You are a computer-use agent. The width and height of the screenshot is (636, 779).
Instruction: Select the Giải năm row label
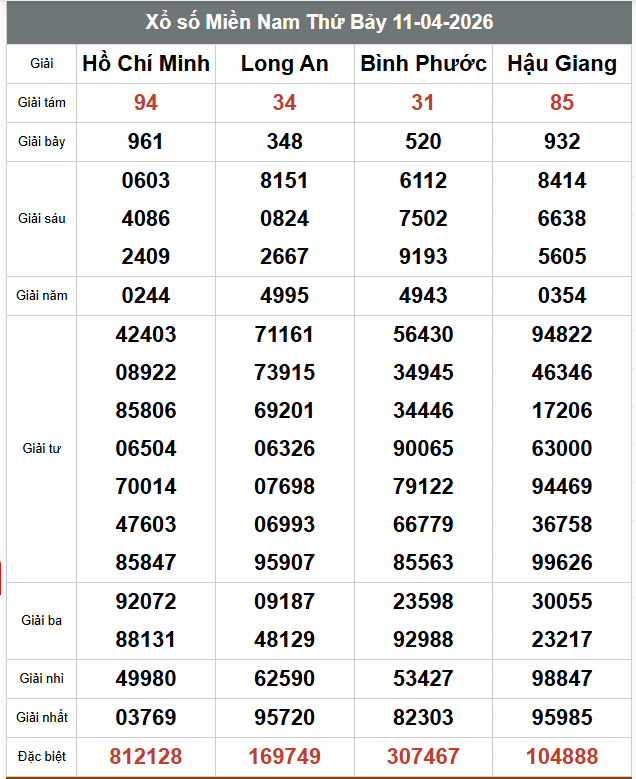[x=42, y=296]
